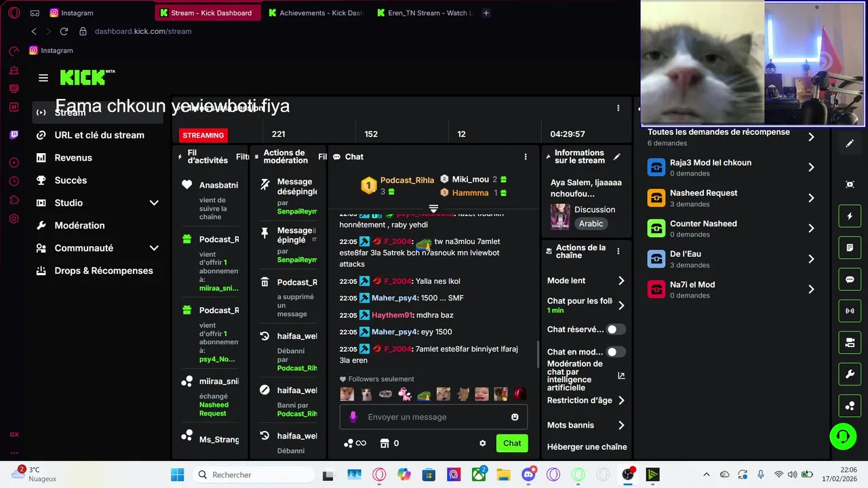868x488 pixels.
Task: Click the wrench icon in right sidebar
Action: pyautogui.click(x=850, y=374)
